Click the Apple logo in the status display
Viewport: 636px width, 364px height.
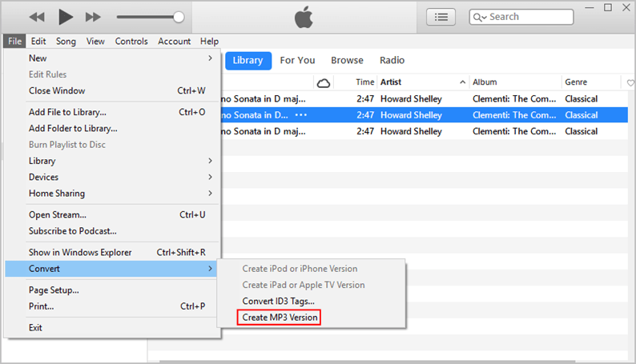pos(304,17)
